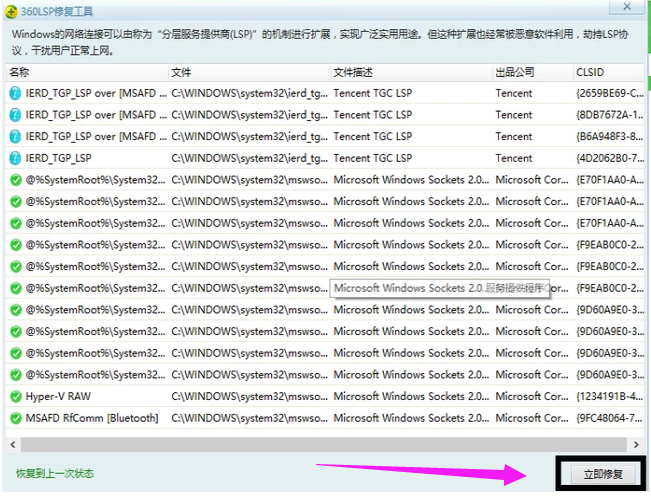Sort list by the 文件 column header
The height and width of the screenshot is (496, 651).
click(181, 72)
